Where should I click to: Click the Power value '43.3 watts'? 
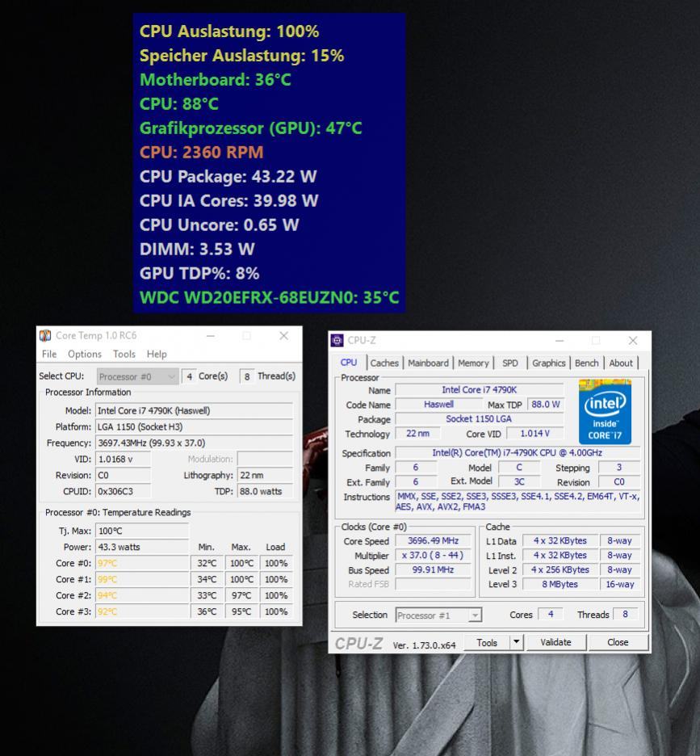[142, 548]
